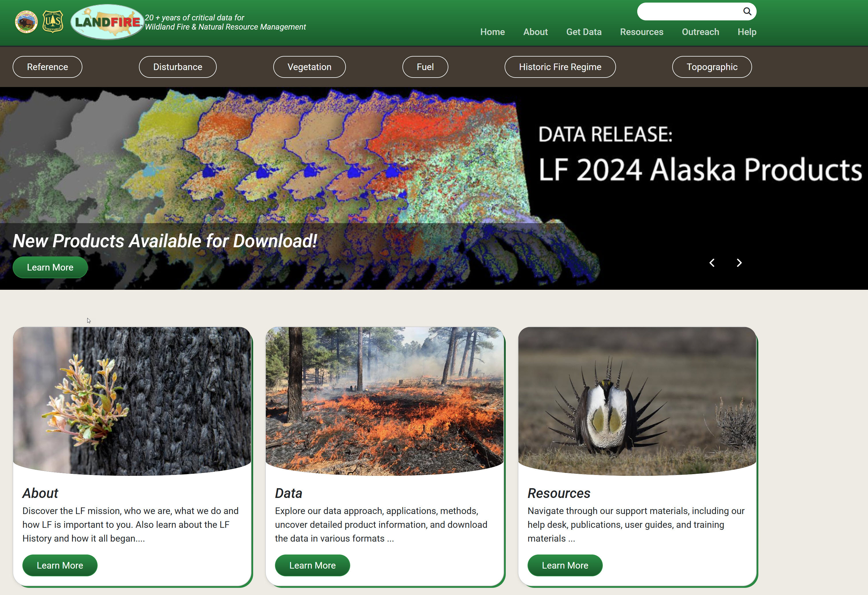The height and width of the screenshot is (595, 868).
Task: Click the magnifying glass search icon
Action: click(x=747, y=11)
